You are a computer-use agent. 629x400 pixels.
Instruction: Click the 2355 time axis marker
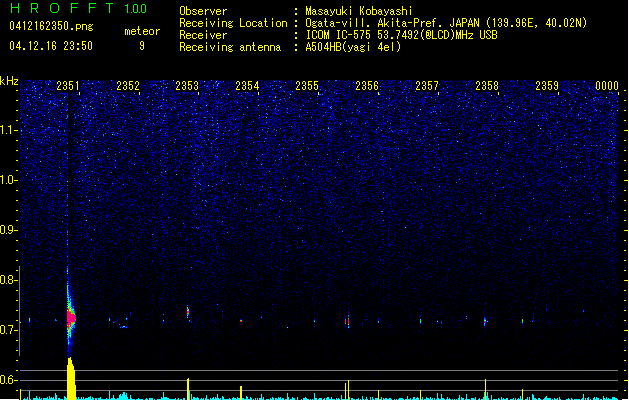pyautogui.click(x=307, y=86)
